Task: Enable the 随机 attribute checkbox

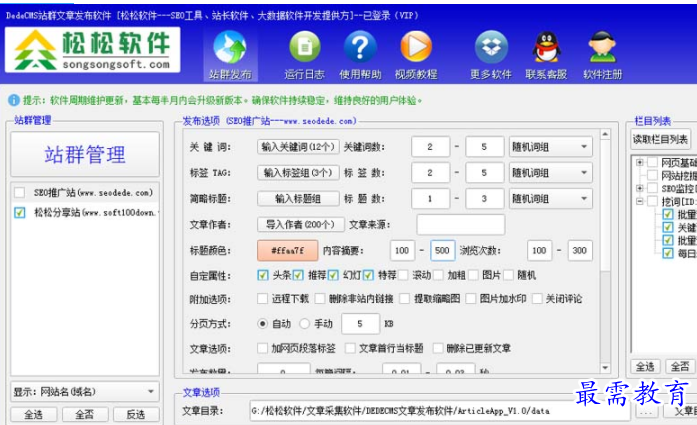Action: [x=509, y=275]
